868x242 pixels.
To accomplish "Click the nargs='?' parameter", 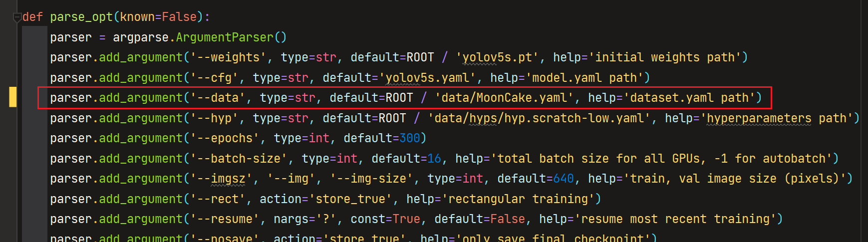I will point(305,219).
